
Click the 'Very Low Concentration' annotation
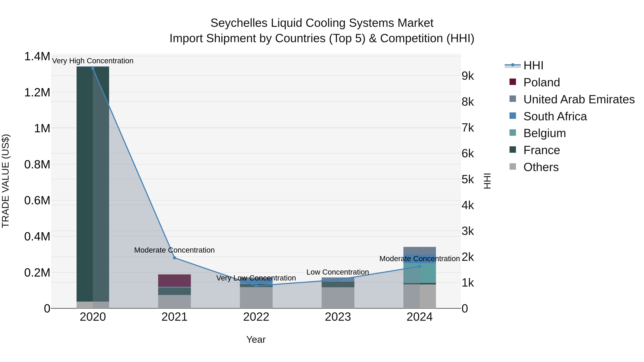[x=256, y=278]
